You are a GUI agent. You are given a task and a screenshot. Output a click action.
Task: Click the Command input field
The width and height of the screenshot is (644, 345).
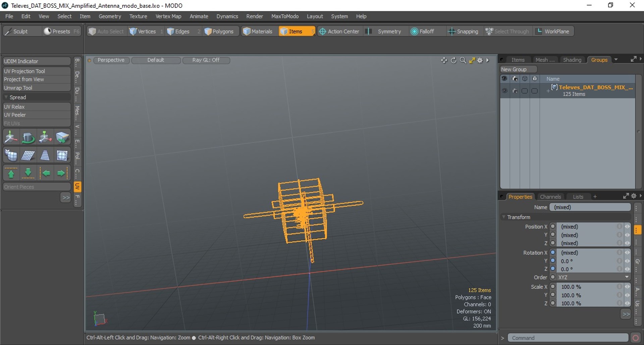tap(568, 338)
